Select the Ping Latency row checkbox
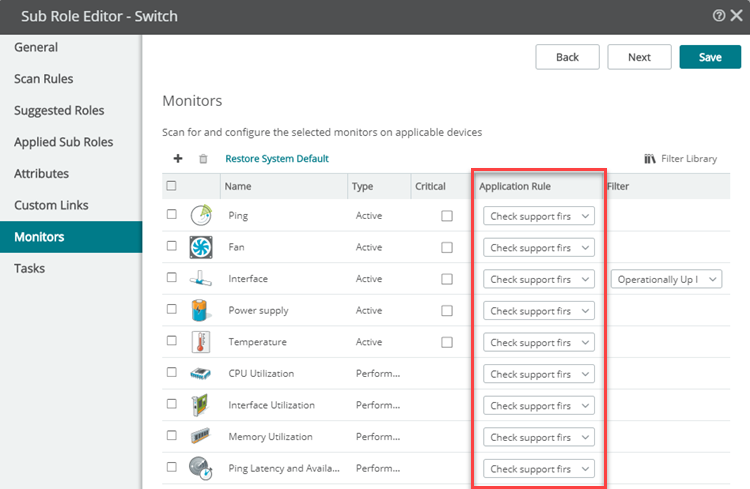The height and width of the screenshot is (489, 750). pyautogui.click(x=172, y=467)
